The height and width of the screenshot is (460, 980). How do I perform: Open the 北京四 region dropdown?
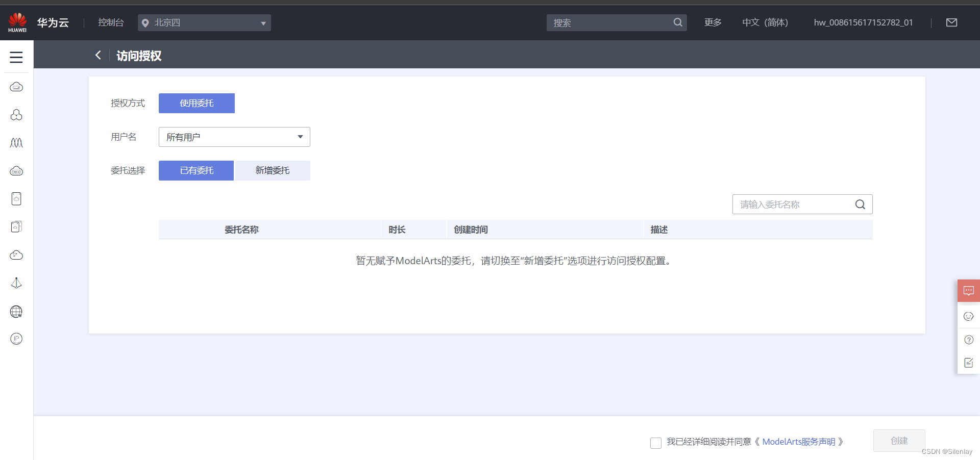click(204, 22)
